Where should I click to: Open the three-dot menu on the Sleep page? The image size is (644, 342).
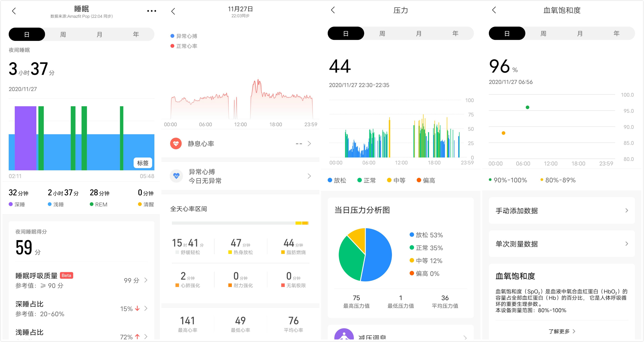[x=151, y=11]
